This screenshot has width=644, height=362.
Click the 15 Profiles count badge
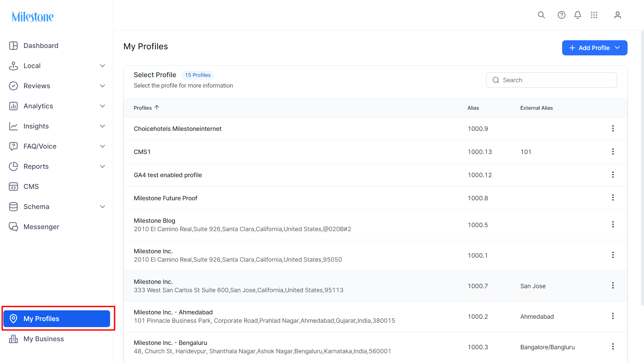pos(198,75)
